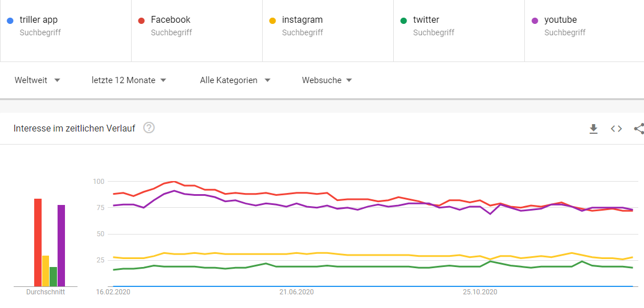644x308 pixels.
Task: Click the blue dot beside triller app
Action: click(10, 20)
